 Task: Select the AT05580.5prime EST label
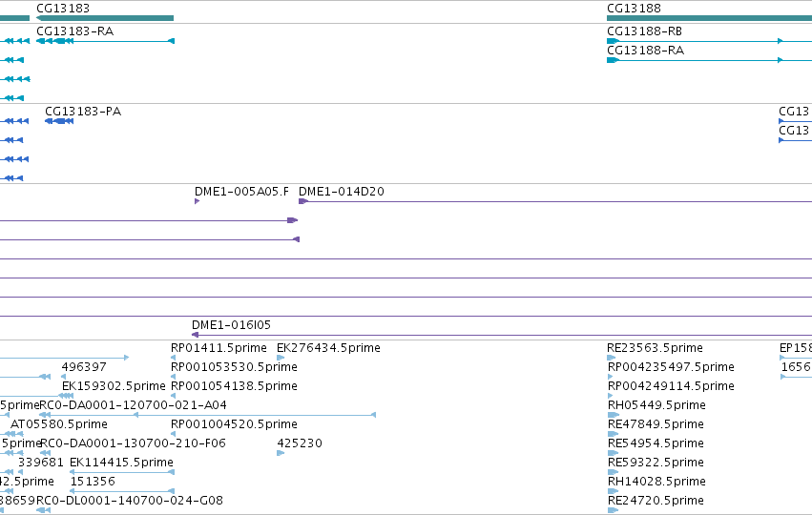[59, 424]
